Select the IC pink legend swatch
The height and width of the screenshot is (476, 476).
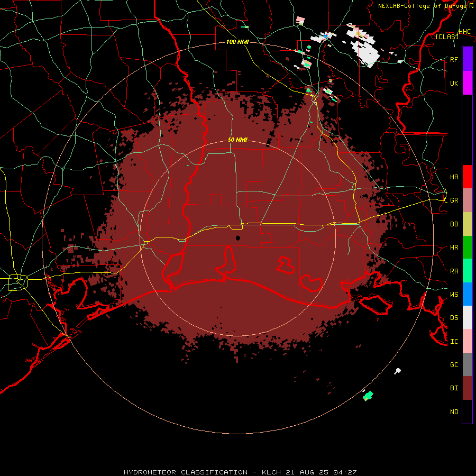click(x=467, y=341)
